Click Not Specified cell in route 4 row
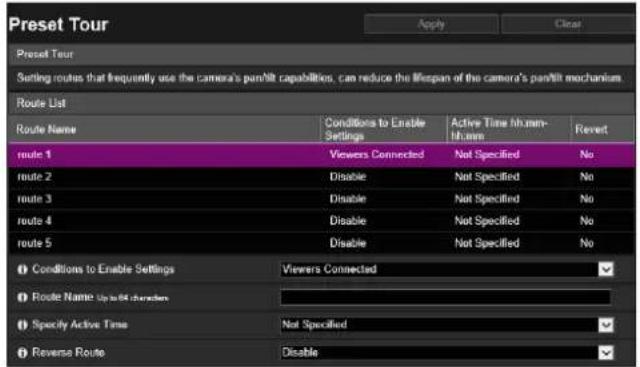640x367 pixels. click(x=487, y=221)
